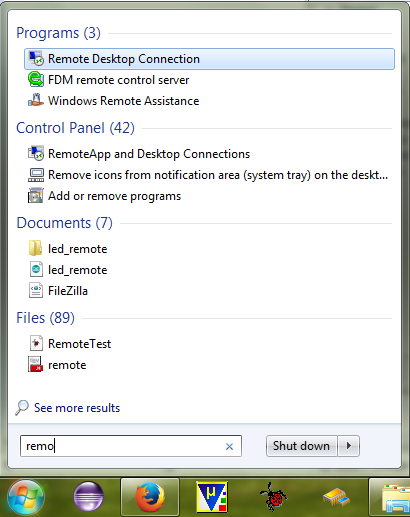Open the remote file with red icon
The image size is (410, 517).
tap(57, 365)
